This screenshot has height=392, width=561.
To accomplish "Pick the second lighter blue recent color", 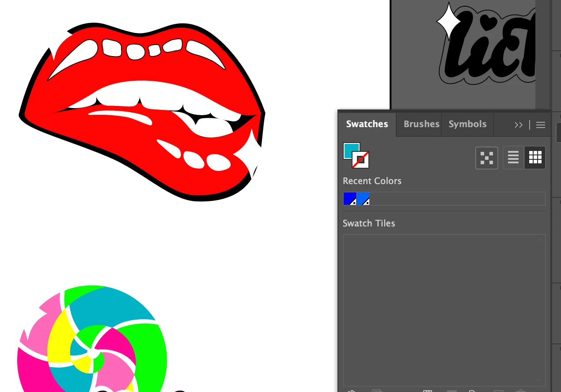I will 363,199.
